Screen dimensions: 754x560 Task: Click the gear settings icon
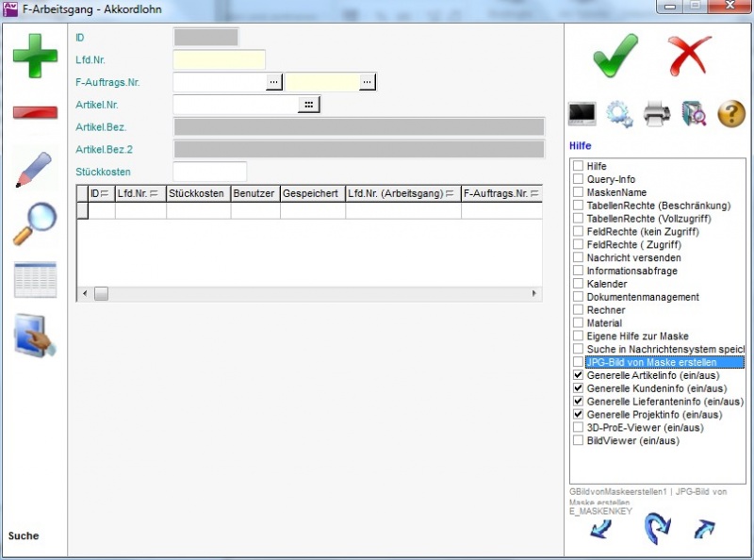[619, 114]
